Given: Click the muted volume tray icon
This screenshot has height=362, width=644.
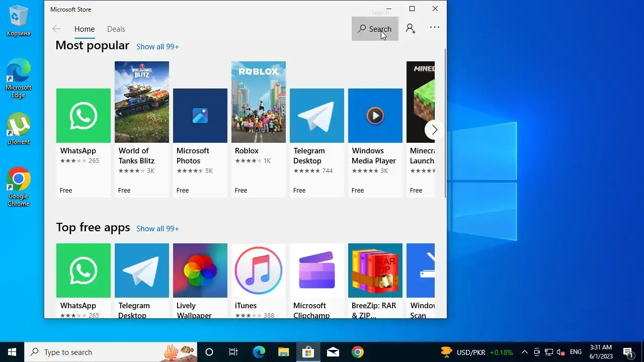Looking at the screenshot, I should pos(561,352).
